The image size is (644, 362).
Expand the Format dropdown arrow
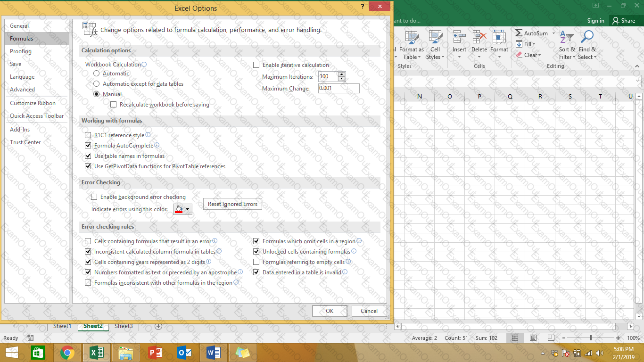tap(499, 58)
